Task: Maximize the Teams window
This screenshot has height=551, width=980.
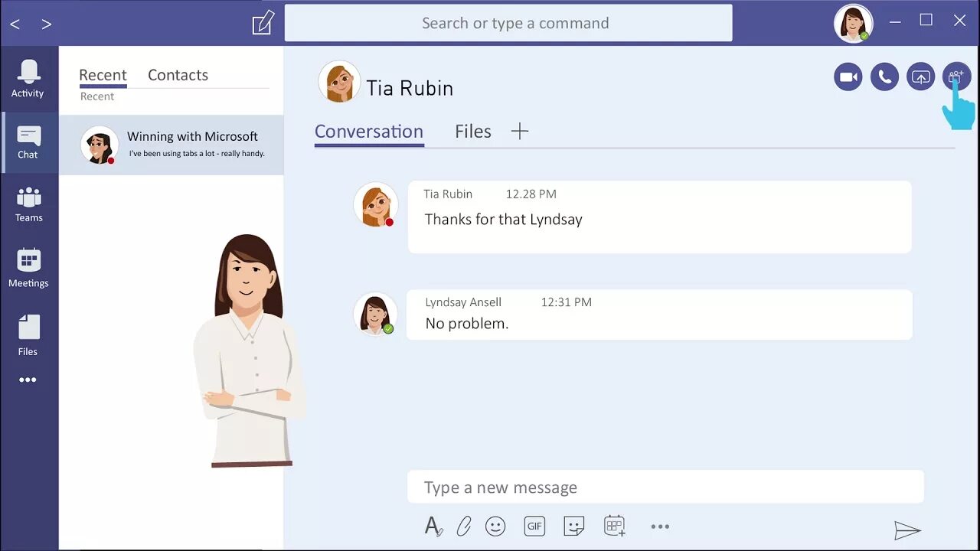Action: (x=926, y=21)
